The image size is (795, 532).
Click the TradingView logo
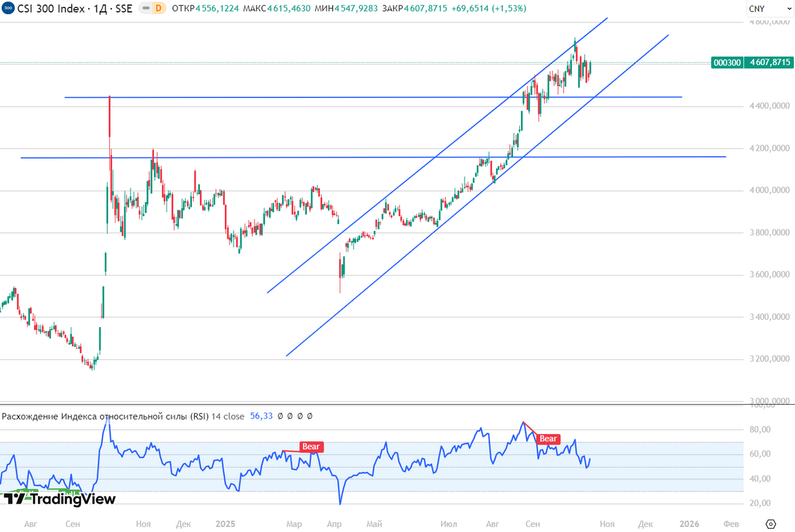60,498
